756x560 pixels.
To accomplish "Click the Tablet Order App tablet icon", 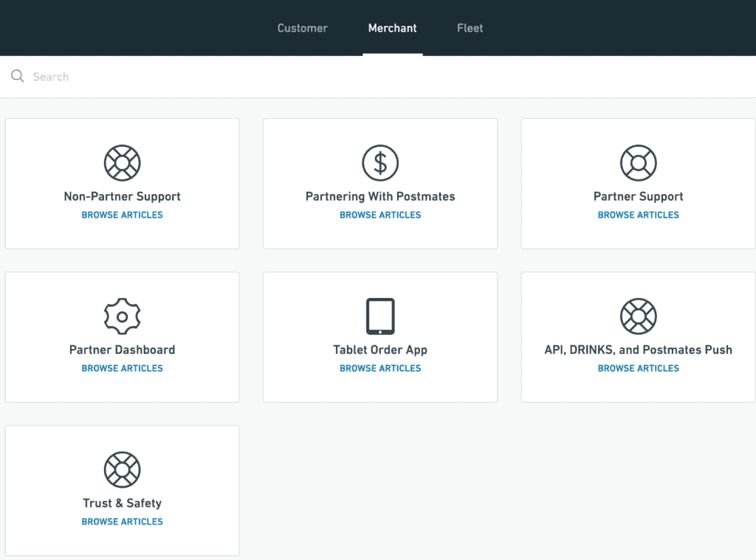I will (x=380, y=316).
